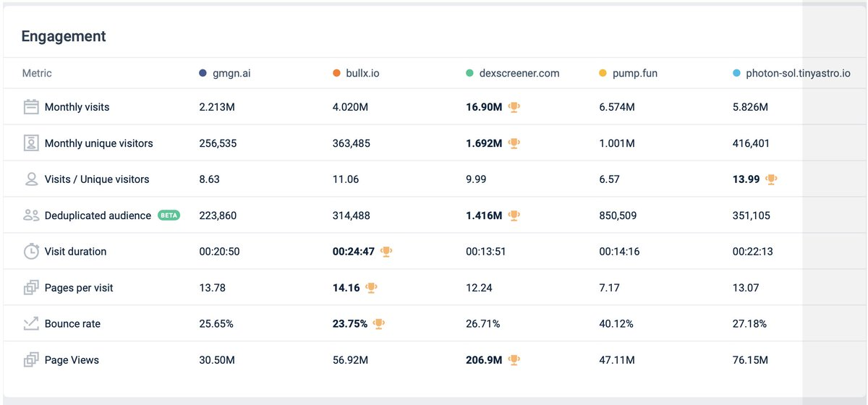Click the dexscreener.com green color dot
This screenshot has height=405, width=868.
coord(470,73)
